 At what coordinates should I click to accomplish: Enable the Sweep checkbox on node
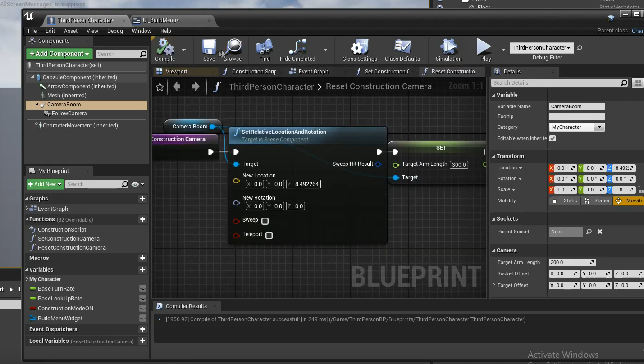click(x=265, y=221)
